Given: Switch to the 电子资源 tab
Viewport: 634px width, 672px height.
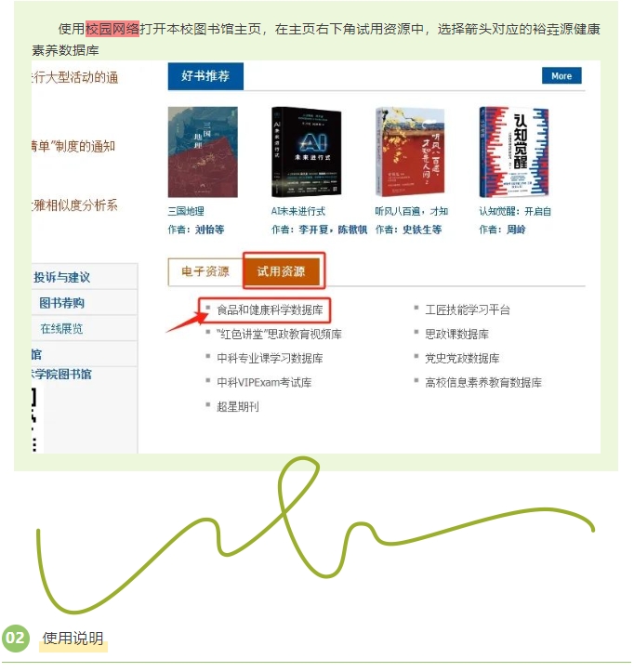Looking at the screenshot, I should click(x=205, y=271).
